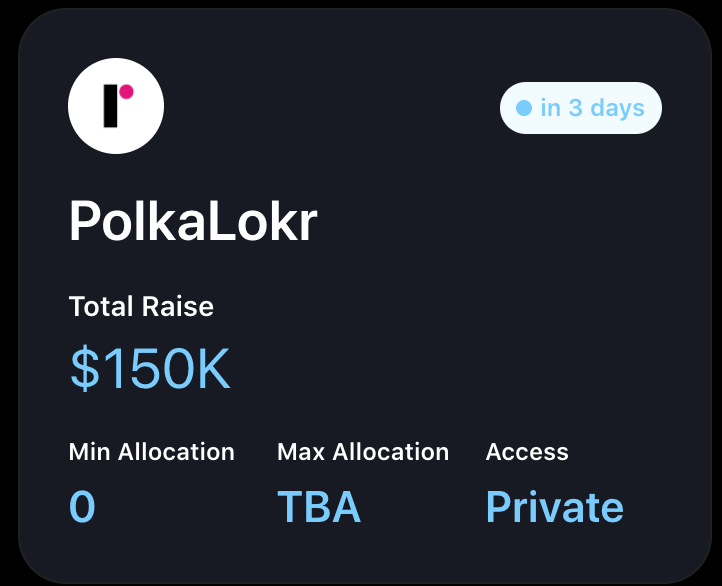This screenshot has width=722, height=586.
Task: Click the blue status dot in badge
Action: (524, 108)
